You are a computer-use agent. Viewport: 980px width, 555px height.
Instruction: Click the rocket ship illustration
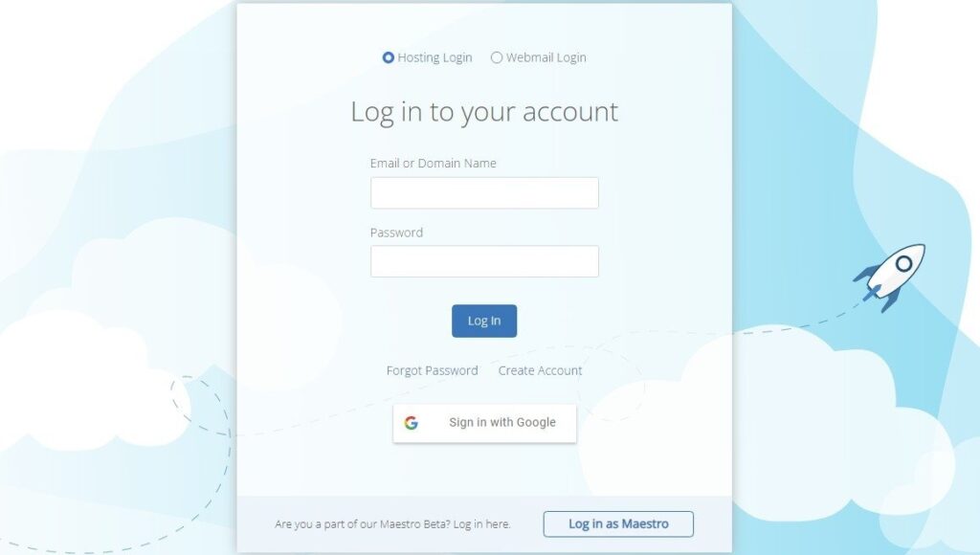(890, 277)
